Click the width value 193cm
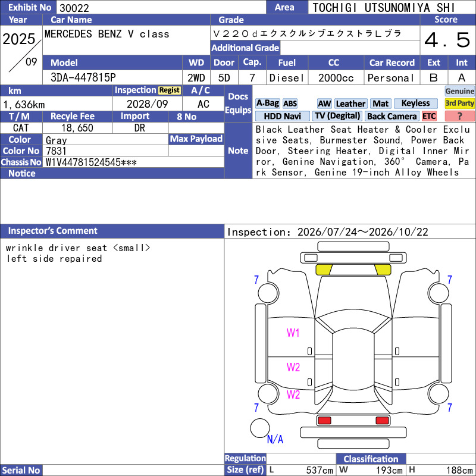The image size is (476, 476). 390,470
